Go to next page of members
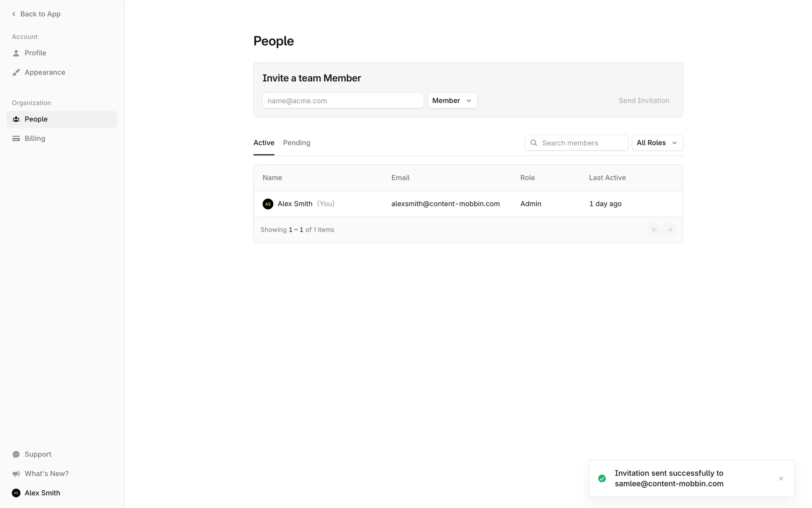Image resolution: width=812 pixels, height=508 pixels. tap(669, 230)
